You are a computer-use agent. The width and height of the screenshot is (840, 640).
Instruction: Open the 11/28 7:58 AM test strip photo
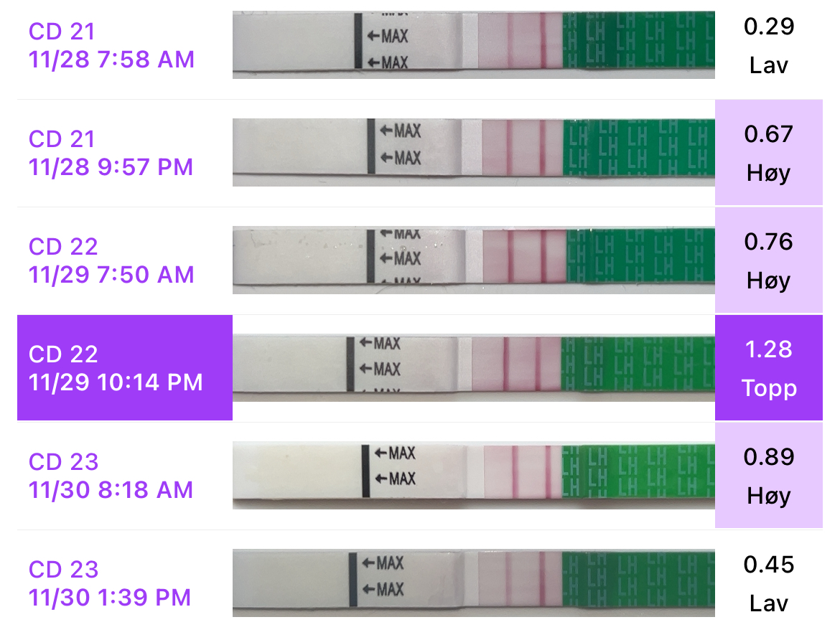[x=473, y=44]
